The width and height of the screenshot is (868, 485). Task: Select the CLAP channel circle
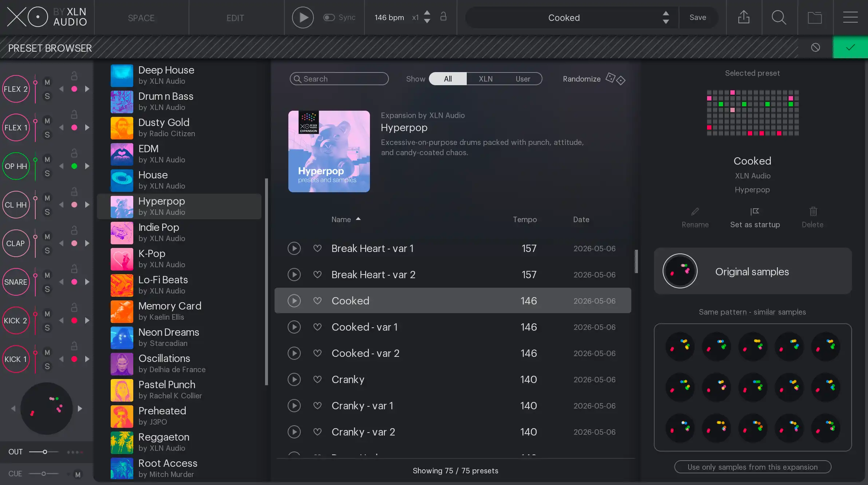point(16,243)
